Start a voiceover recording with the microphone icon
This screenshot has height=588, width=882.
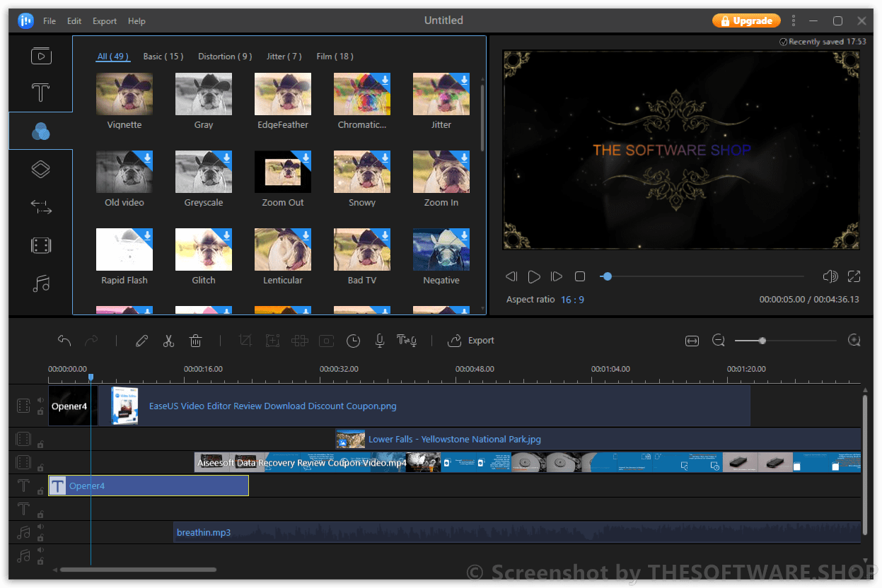[x=379, y=341]
